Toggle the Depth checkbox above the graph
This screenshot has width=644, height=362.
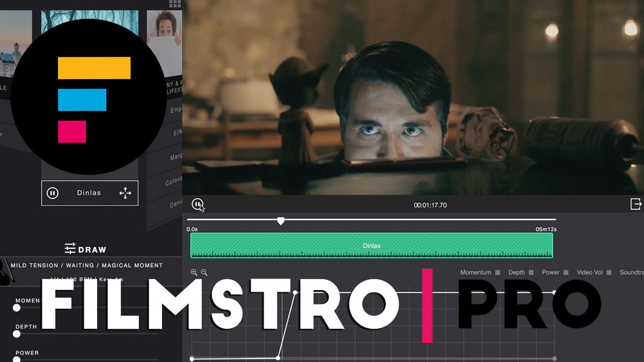[x=531, y=272]
